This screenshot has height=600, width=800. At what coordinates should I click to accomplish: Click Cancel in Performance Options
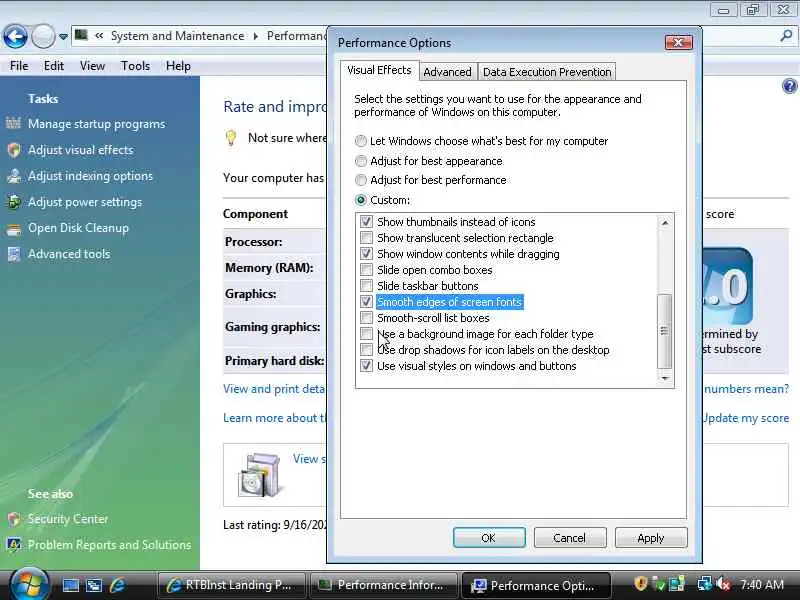coord(570,538)
